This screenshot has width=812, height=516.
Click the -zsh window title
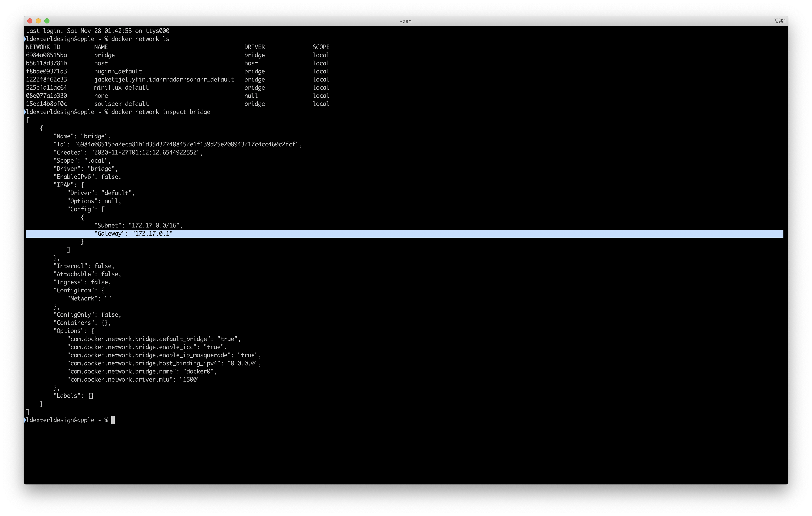click(x=406, y=20)
